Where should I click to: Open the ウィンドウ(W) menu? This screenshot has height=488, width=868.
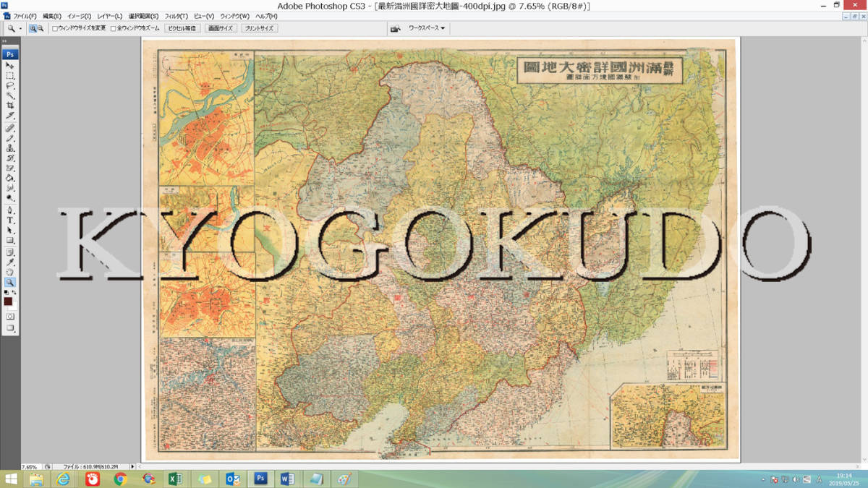click(235, 16)
